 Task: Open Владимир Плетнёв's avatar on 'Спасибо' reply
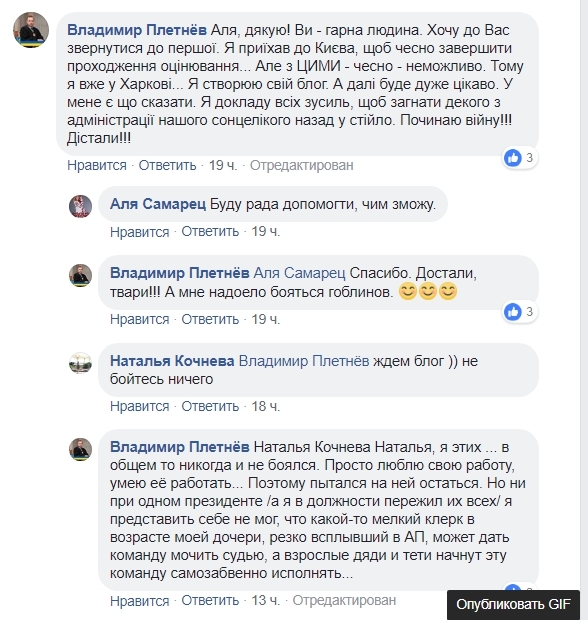[81, 275]
